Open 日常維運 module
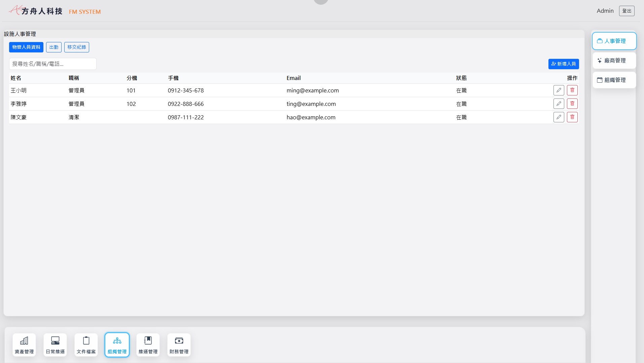Screen dimensions: 644x363 pyautogui.click(x=55, y=345)
